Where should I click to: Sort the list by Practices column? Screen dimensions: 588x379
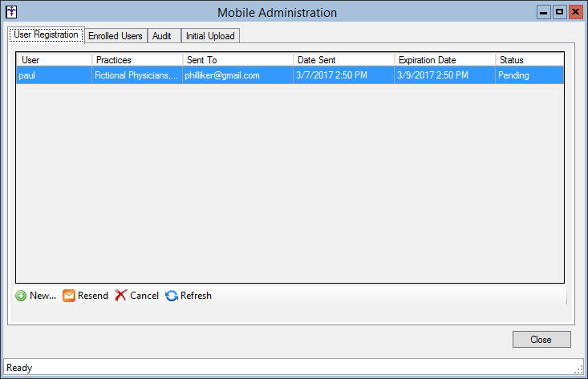click(x=135, y=60)
